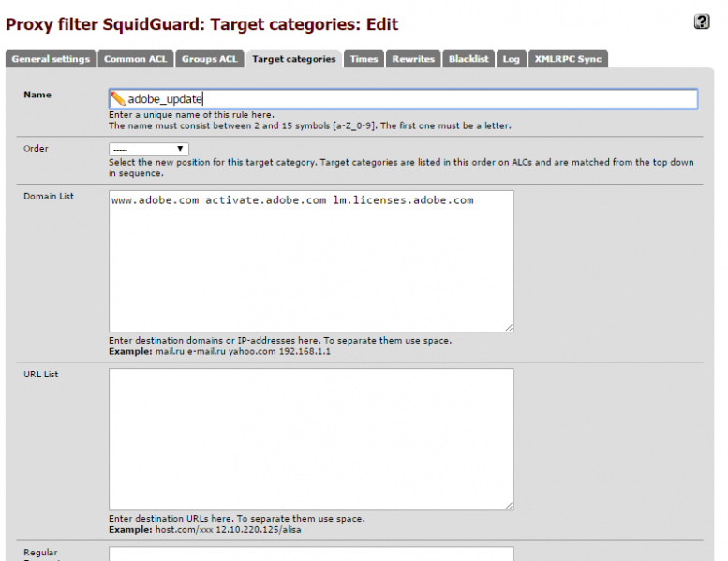
Task: Open the Common ACL tab
Action: pyautogui.click(x=136, y=59)
